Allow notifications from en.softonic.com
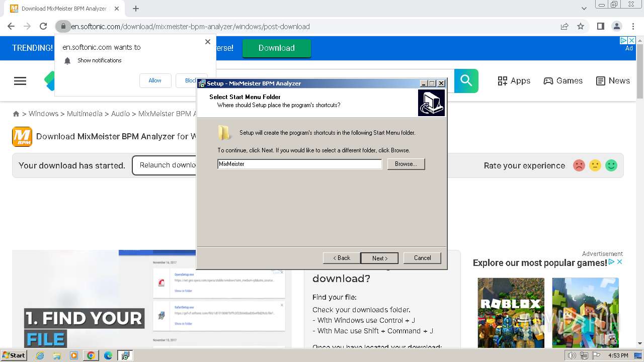The image size is (644, 362). 155,80
